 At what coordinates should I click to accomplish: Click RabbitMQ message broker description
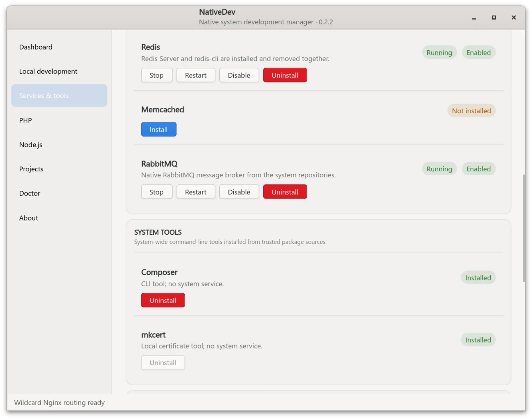[238, 175]
